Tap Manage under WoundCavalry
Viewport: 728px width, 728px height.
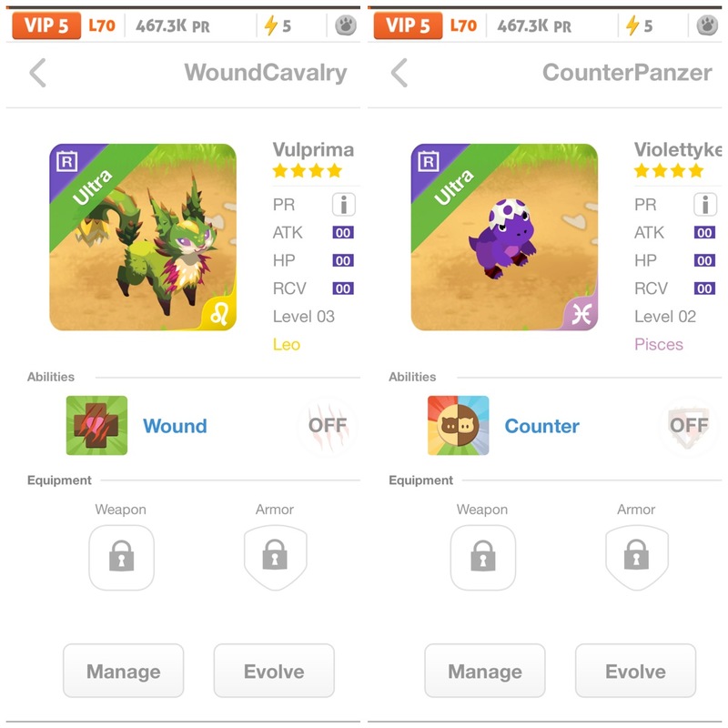pyautogui.click(x=124, y=671)
